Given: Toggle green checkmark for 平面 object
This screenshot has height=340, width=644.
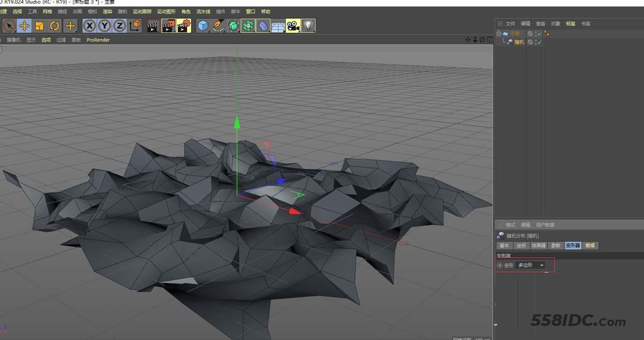Looking at the screenshot, I should click(539, 33).
